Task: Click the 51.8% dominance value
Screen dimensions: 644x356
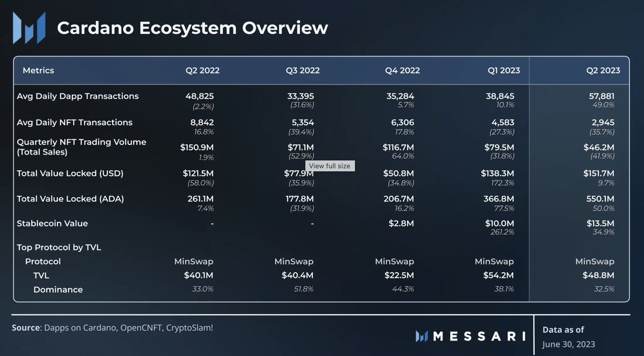Action: click(x=304, y=289)
